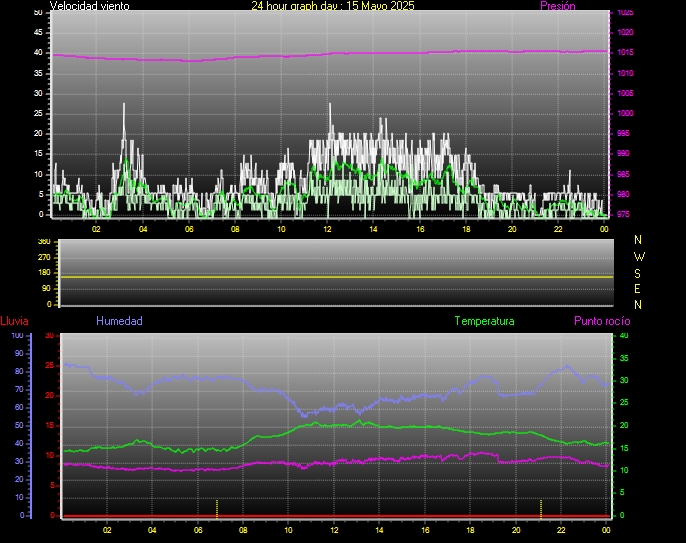Click the red 20 rain axis value
The image size is (686, 543).
[49, 396]
